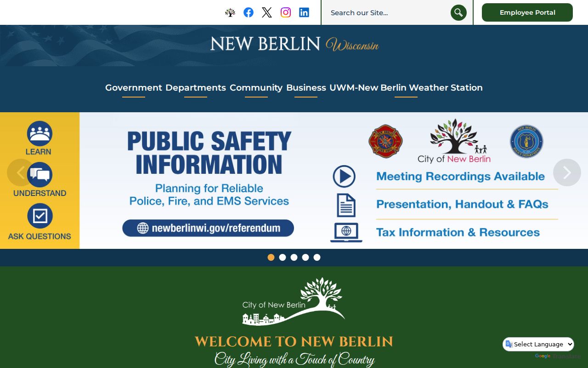Select the second carousel dot
The height and width of the screenshot is (368, 588).
pos(283,258)
